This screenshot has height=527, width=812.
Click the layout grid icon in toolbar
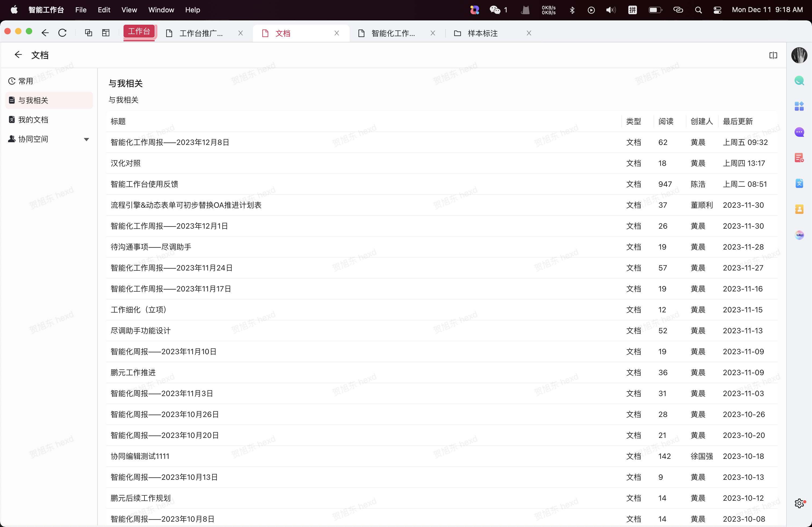[x=106, y=33]
